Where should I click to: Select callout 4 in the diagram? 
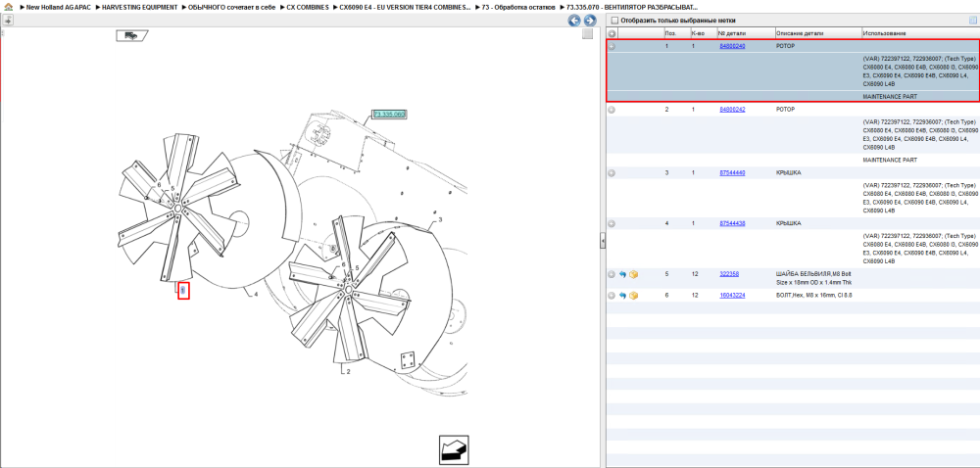tap(256, 294)
